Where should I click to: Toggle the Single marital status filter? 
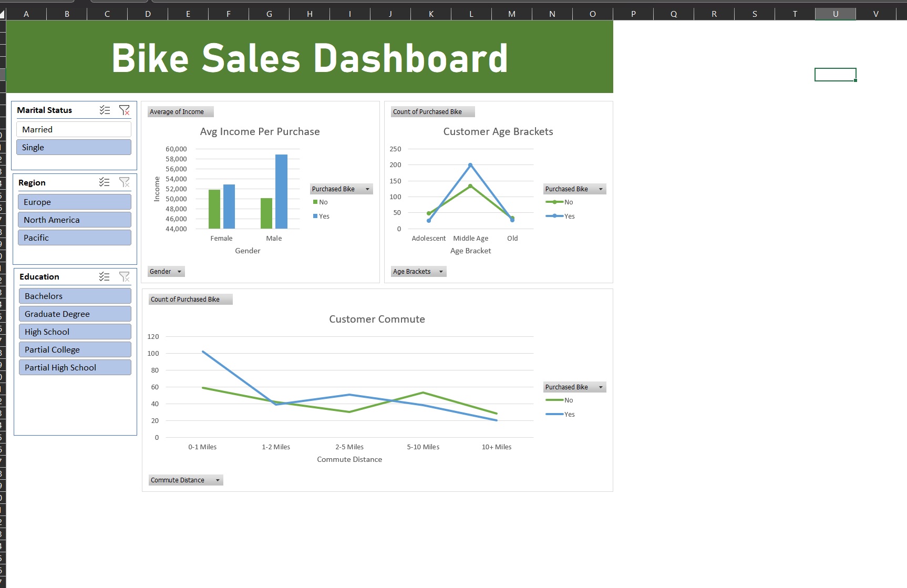(74, 148)
